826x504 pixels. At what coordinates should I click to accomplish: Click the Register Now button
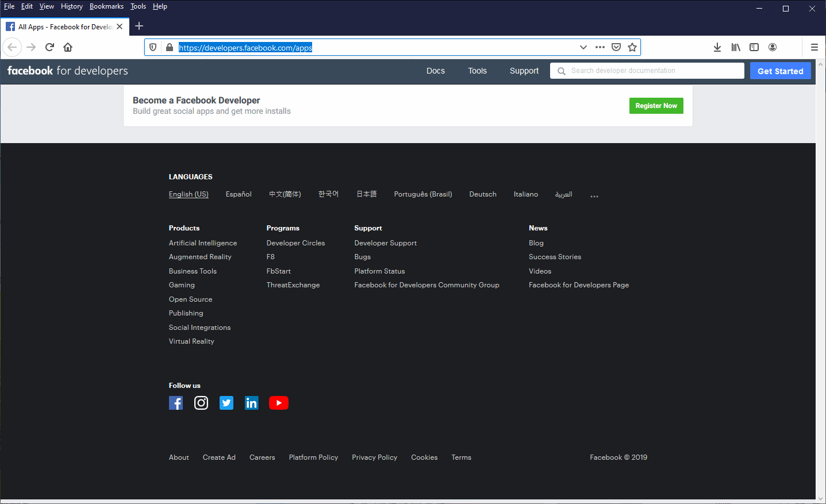(656, 106)
